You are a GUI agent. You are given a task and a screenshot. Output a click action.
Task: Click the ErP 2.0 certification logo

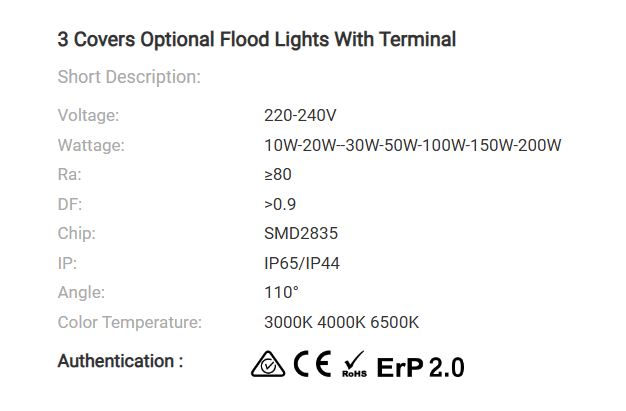pos(420,367)
